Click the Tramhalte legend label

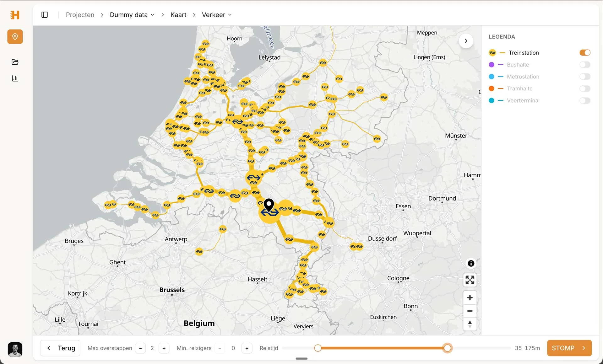(x=520, y=88)
